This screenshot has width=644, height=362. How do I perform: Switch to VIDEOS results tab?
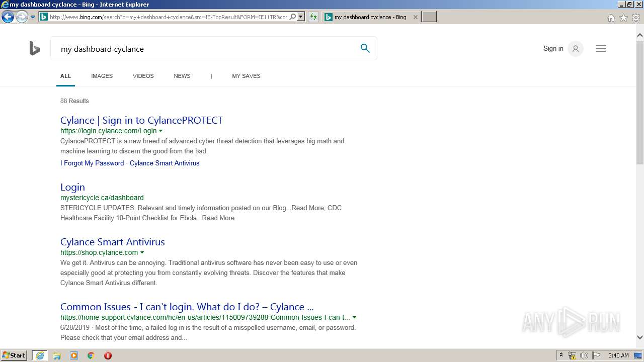tap(143, 76)
